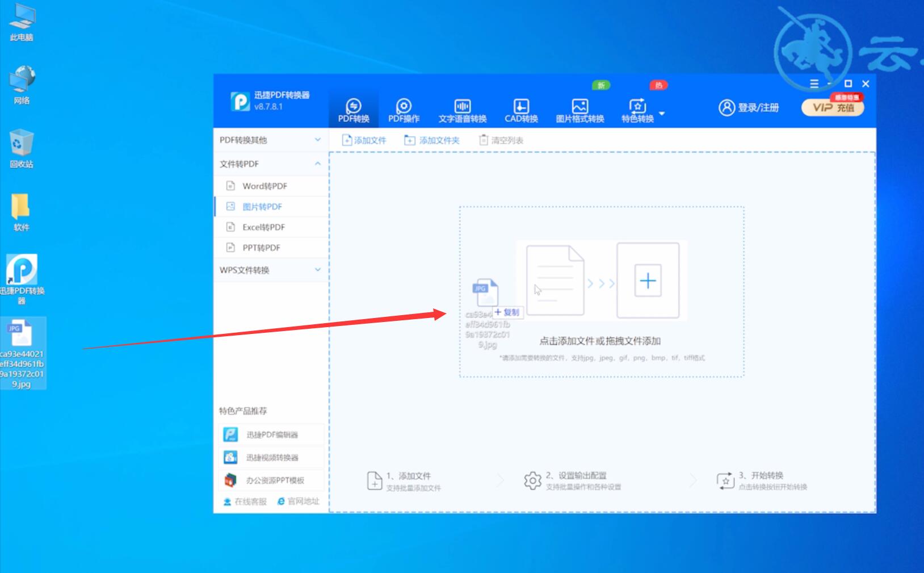Switch to the 特色转换 tab
924x573 pixels.
point(637,110)
